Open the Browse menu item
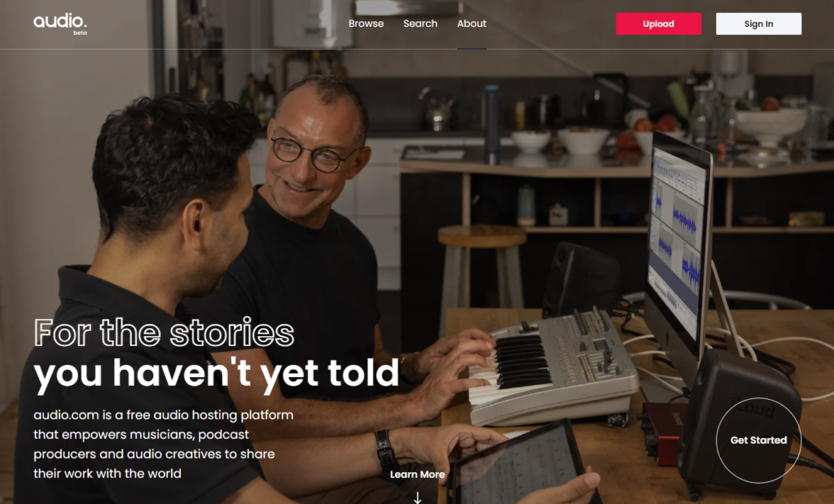 pos(366,24)
